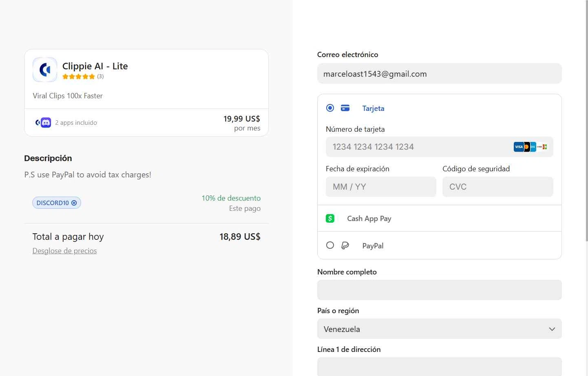The width and height of the screenshot is (588, 376).
Task: Click the '(3)' review count
Action: (100, 76)
